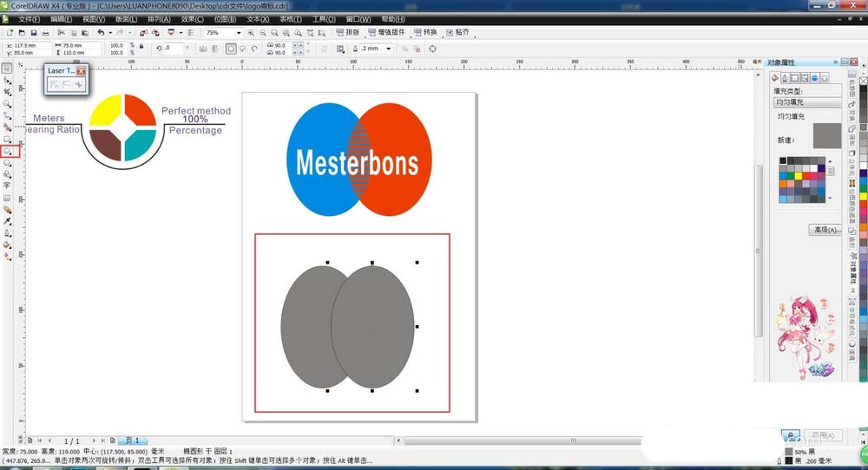Click the 增强插件 toolbar button
The height and width of the screenshot is (470, 868).
pos(386,32)
